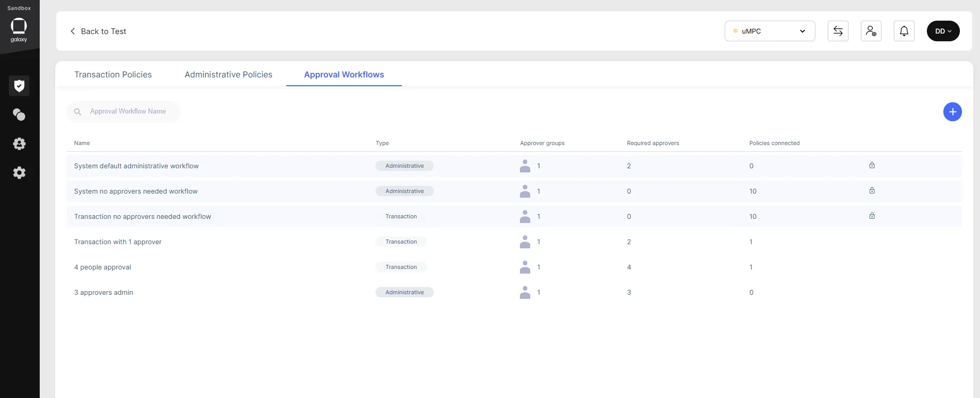Click the Name column header
The height and width of the screenshot is (398, 980).
click(x=82, y=143)
